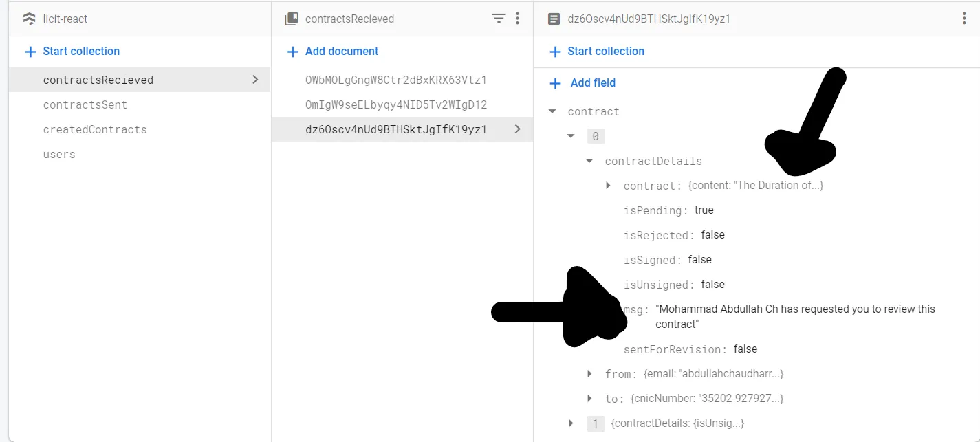Open the document panel overflow menu

pyautogui.click(x=964, y=19)
